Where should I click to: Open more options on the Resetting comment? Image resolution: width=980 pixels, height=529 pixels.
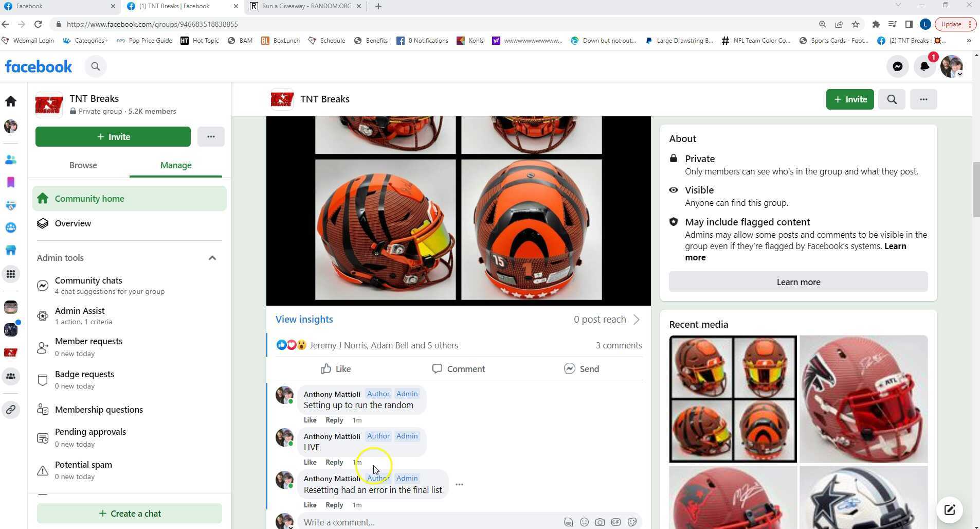[459, 484]
